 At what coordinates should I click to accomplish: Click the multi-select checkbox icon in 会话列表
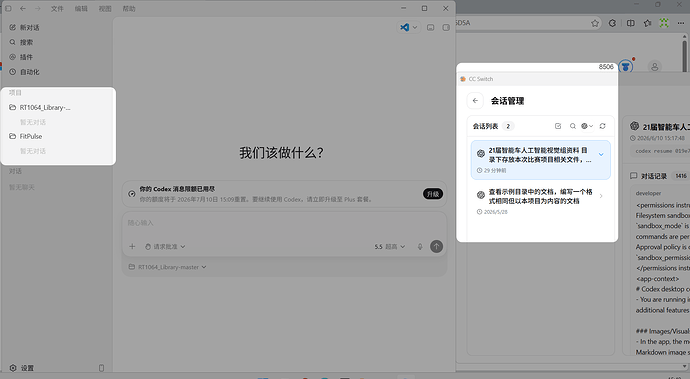[x=558, y=126]
